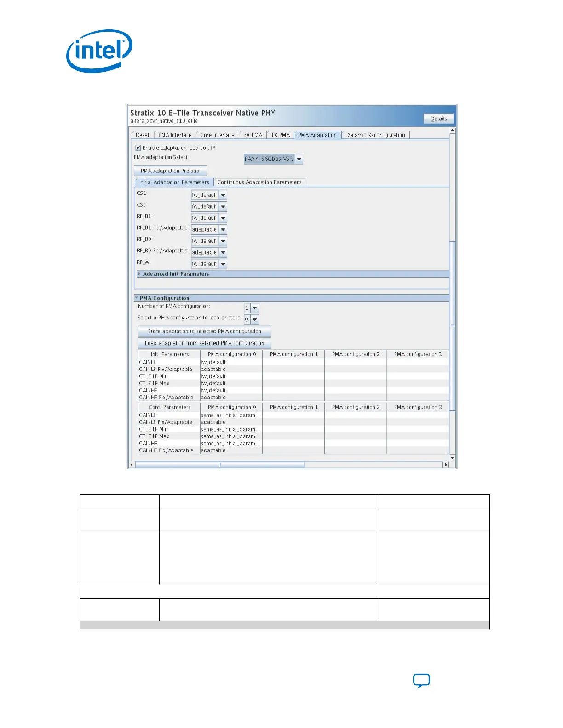The image size is (563, 728).
Task: Open the RF_B1 value dropdown
Action: click(x=209, y=218)
